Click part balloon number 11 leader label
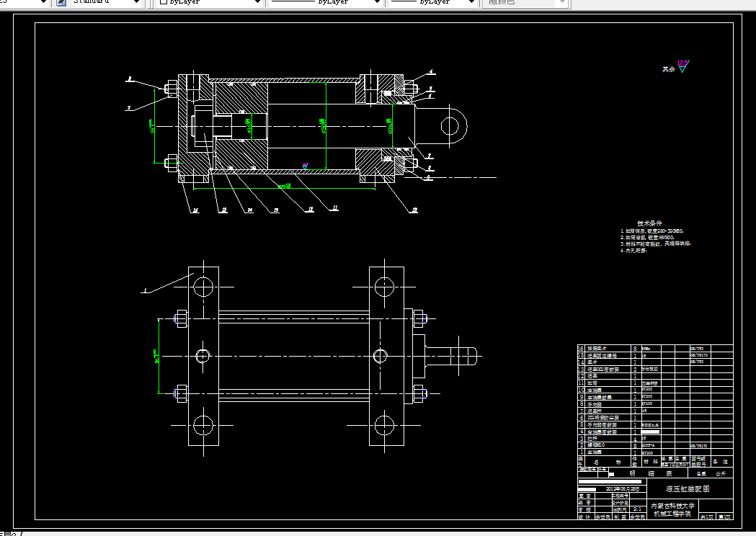The height and width of the screenshot is (536, 756). click(335, 208)
